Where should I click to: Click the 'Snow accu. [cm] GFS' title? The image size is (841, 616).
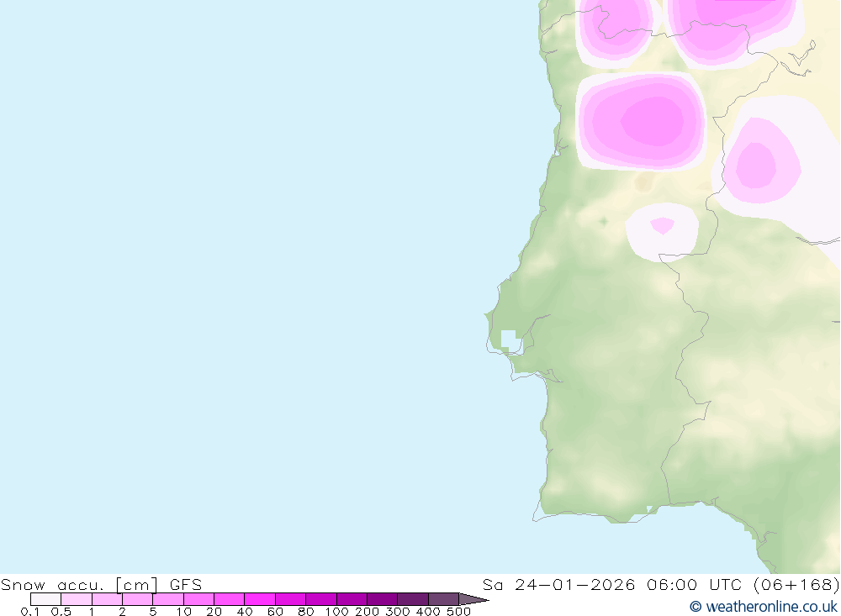(102, 584)
